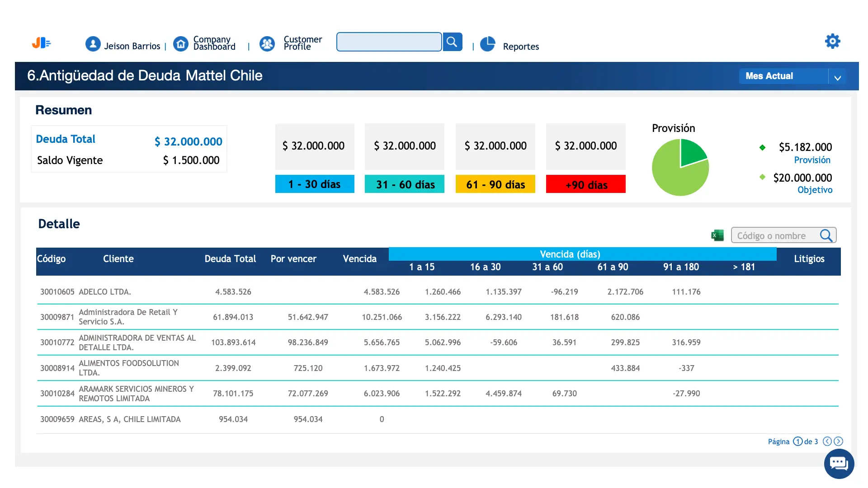Open Reportes pie chart icon
This screenshot has height=488, width=868.
(488, 44)
